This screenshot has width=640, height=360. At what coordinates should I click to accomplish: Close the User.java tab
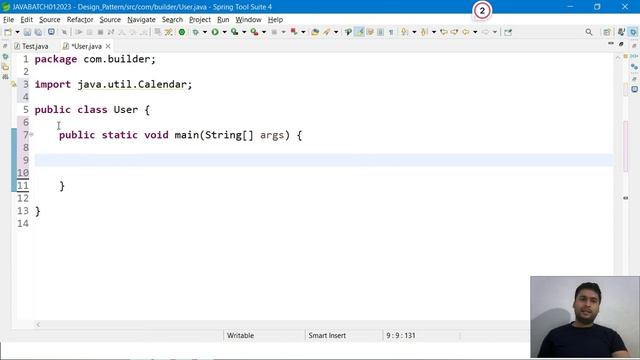point(108,47)
